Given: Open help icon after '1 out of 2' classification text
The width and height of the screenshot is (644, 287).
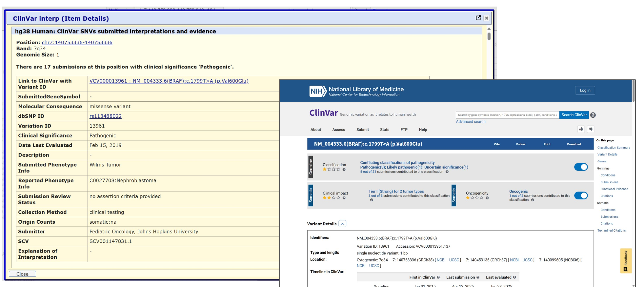Looking at the screenshot, I should (x=533, y=200).
